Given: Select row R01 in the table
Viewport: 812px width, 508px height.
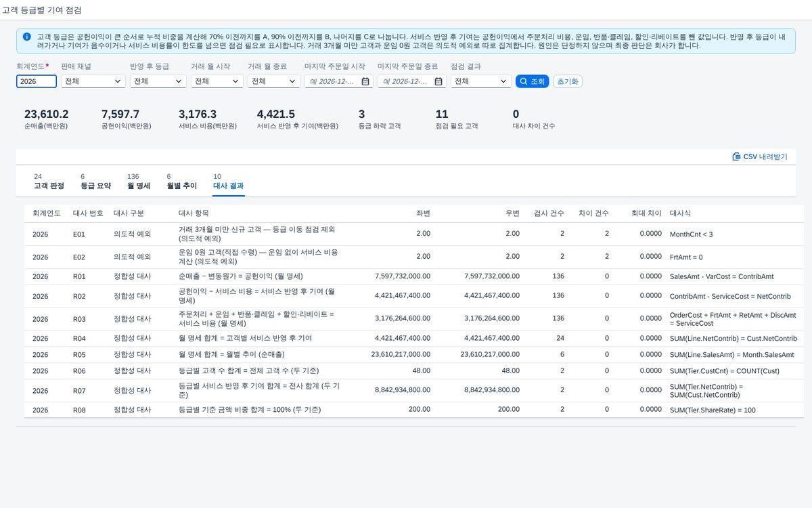Looking at the screenshot, I should coord(414,276).
